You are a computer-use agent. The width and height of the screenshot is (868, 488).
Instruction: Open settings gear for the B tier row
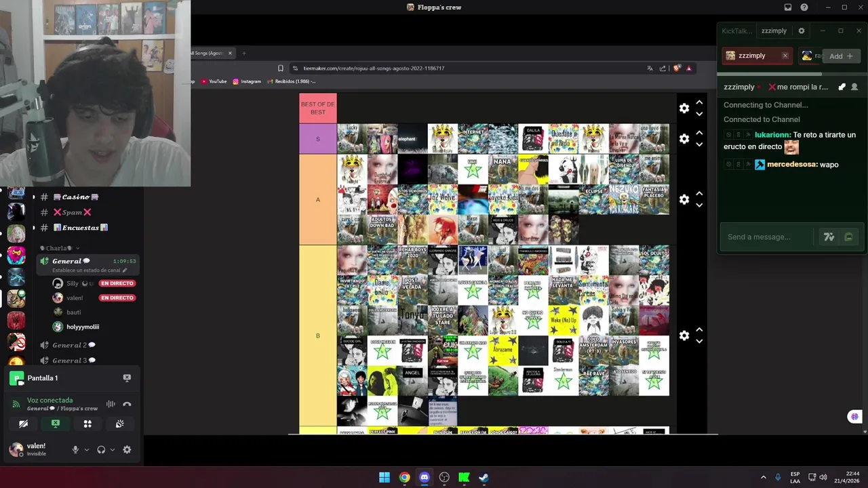684,335
